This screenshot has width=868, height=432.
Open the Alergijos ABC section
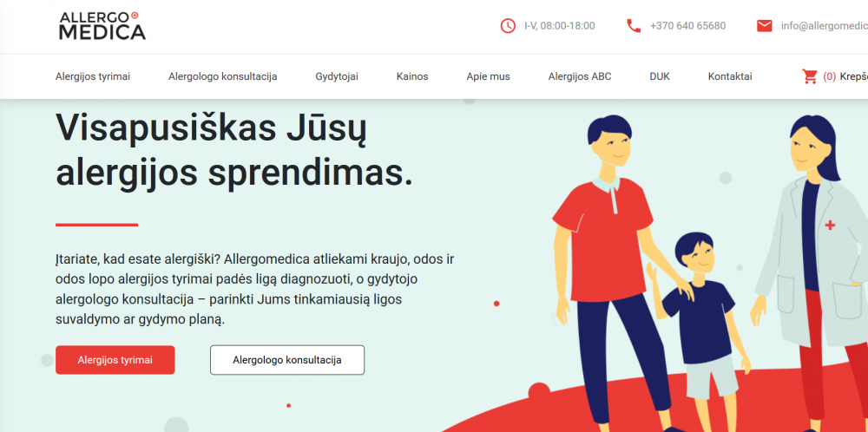point(580,76)
